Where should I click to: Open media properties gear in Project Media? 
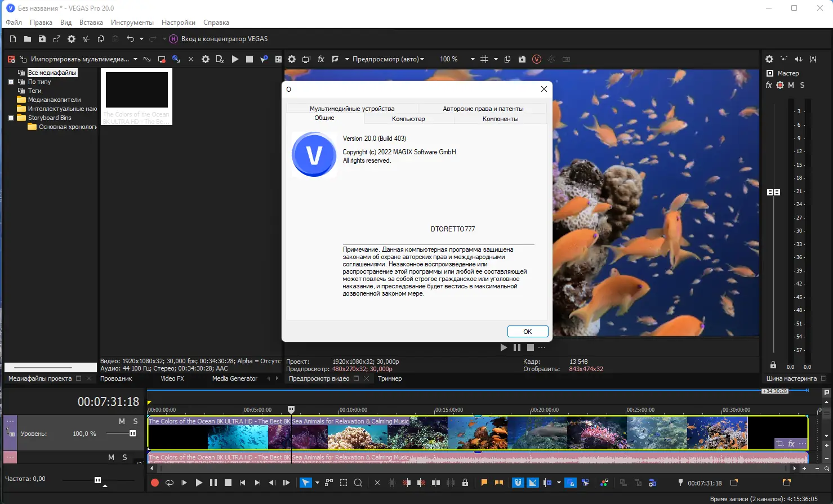pyautogui.click(x=206, y=59)
